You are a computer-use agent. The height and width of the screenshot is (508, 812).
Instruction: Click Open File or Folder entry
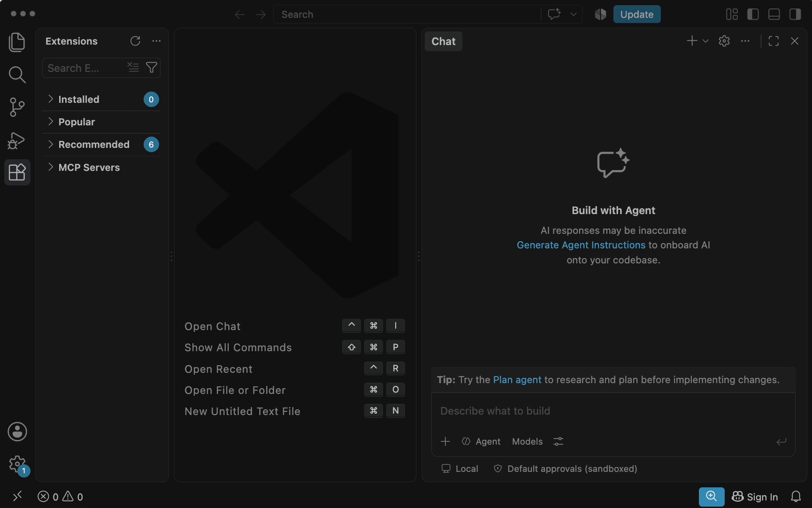coord(235,390)
